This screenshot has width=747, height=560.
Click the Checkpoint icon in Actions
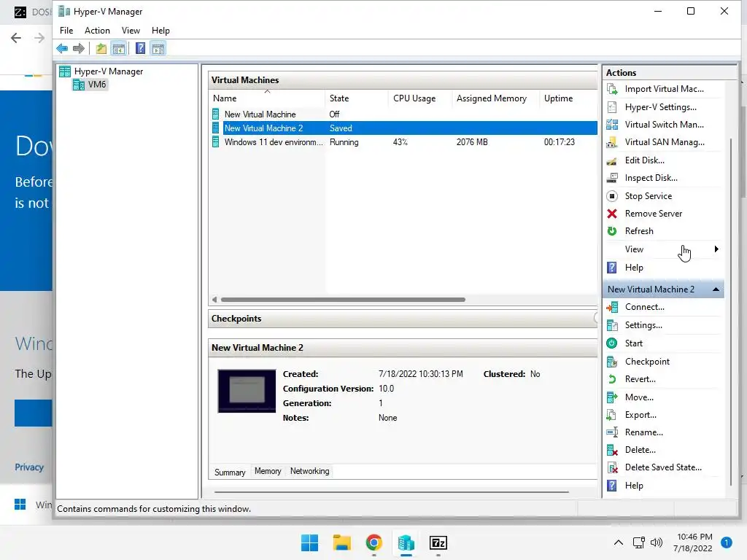click(x=612, y=362)
